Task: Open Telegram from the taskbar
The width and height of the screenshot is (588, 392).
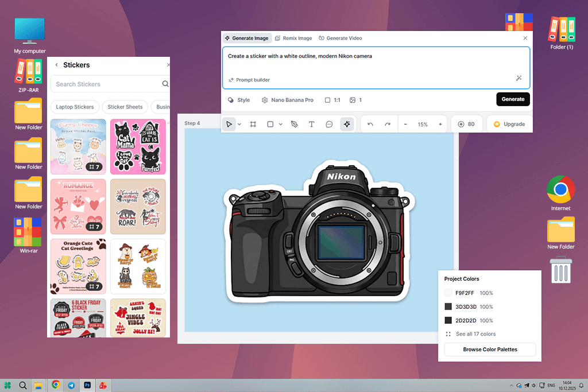Action: click(71, 385)
